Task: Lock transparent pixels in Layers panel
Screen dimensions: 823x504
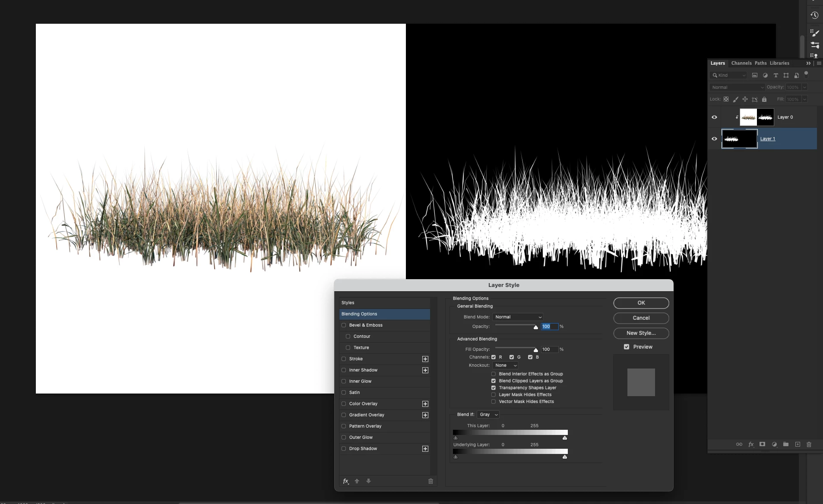Action: click(726, 99)
